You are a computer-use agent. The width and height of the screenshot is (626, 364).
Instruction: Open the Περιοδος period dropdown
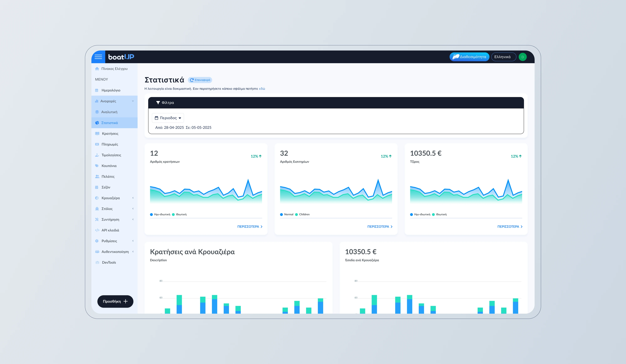click(x=168, y=118)
